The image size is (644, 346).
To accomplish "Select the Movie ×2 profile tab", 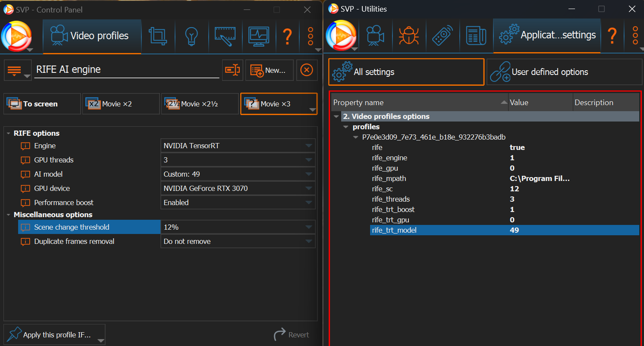I will [117, 104].
